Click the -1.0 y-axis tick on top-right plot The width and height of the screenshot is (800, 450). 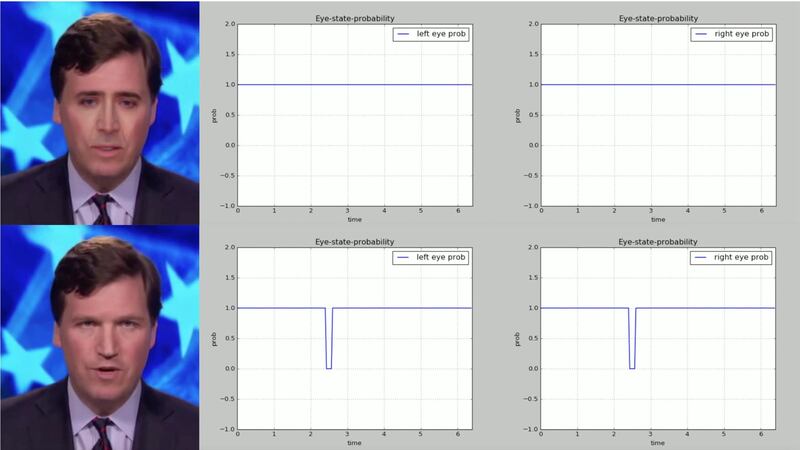pos(530,206)
